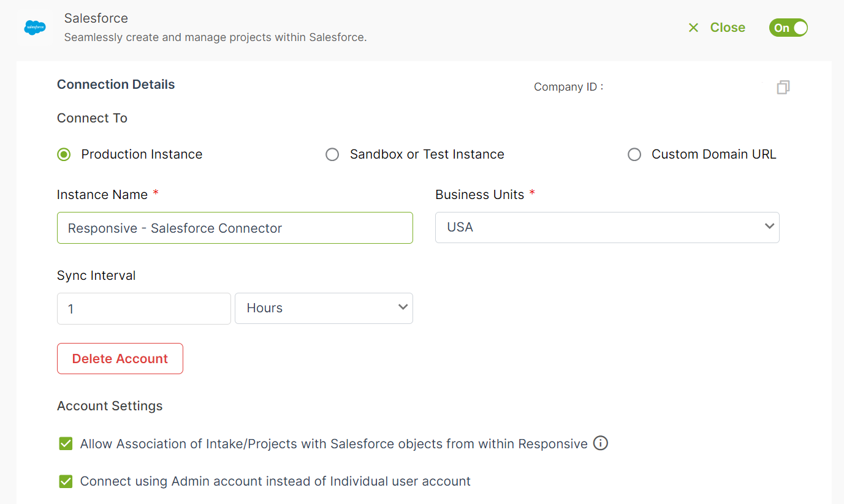Click the Company ID label
844x504 pixels.
[568, 87]
